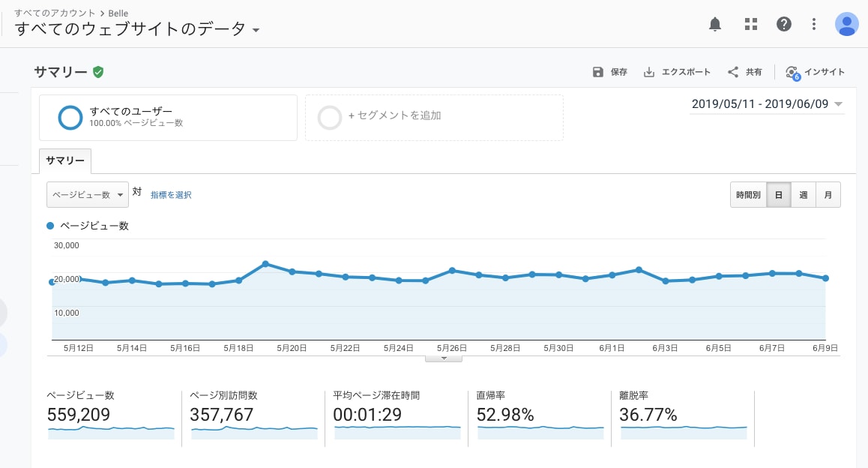Click the ページ別訪問数 357,767 sparkline

(254, 432)
